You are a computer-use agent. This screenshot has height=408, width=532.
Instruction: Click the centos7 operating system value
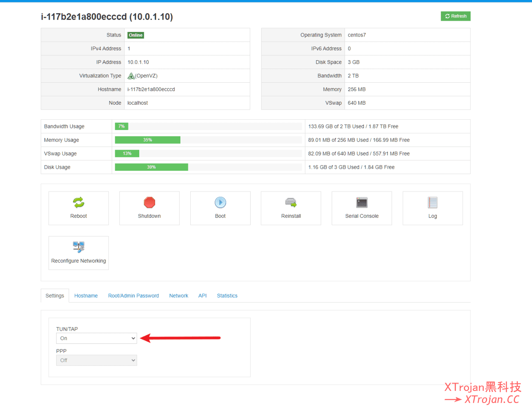[x=357, y=35]
